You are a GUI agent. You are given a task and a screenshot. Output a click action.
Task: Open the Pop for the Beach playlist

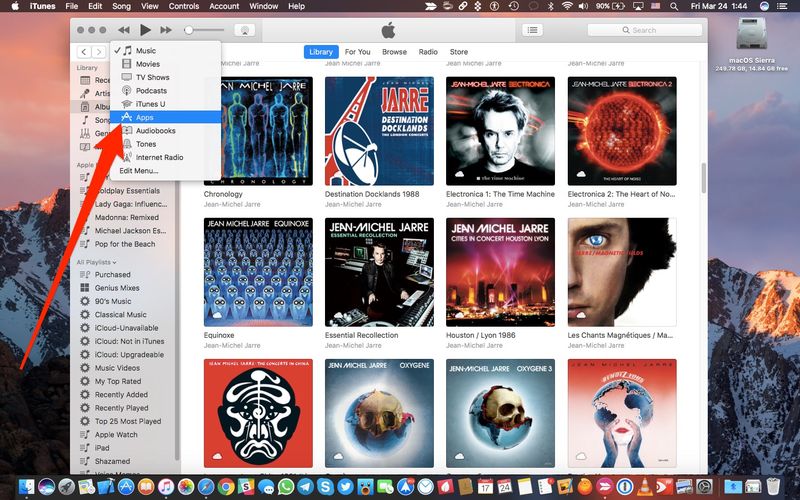pyautogui.click(x=125, y=244)
